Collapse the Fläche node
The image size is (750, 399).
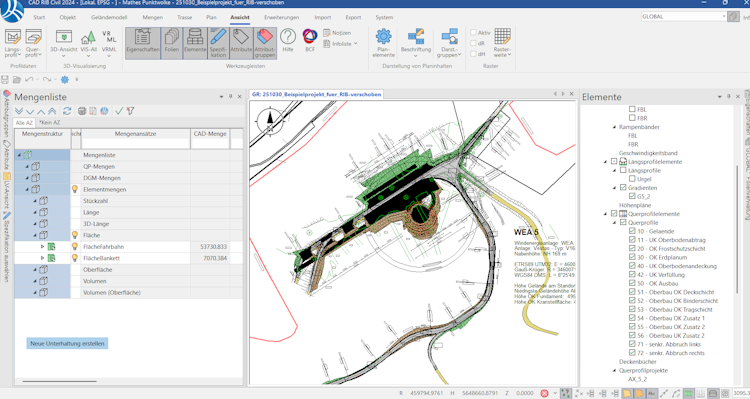point(34,235)
